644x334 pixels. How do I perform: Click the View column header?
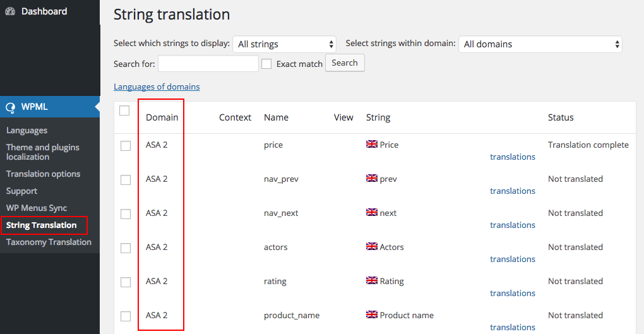343,117
